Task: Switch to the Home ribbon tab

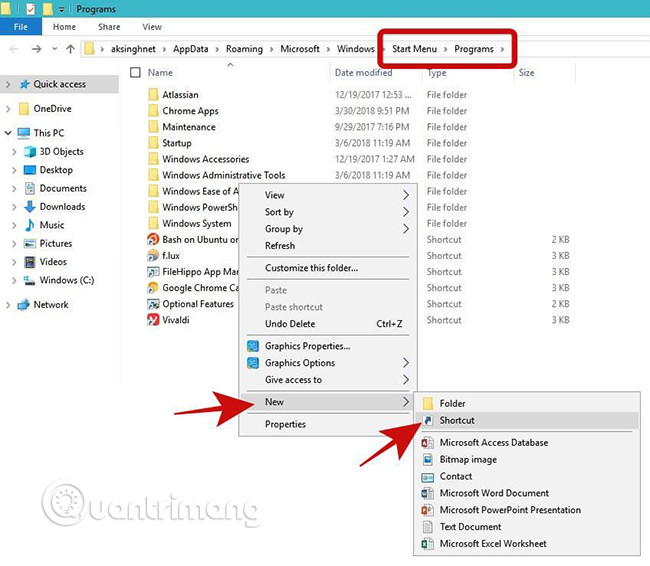Action: [64, 27]
